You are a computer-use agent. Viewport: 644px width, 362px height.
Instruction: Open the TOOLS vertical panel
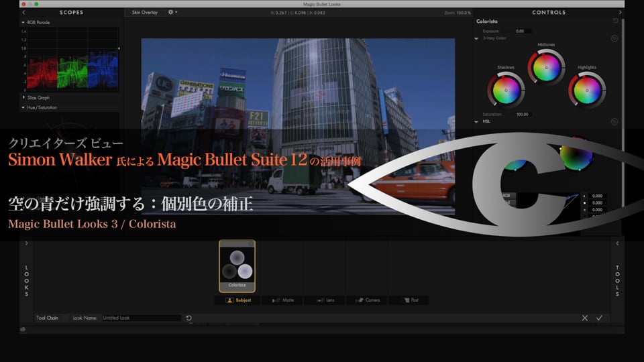point(617,281)
